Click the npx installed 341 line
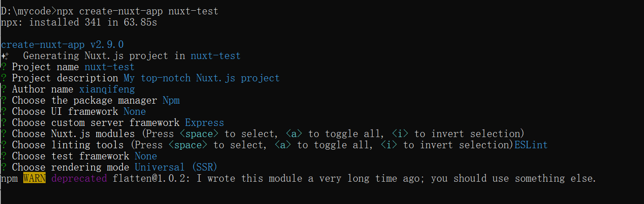 click(x=79, y=22)
